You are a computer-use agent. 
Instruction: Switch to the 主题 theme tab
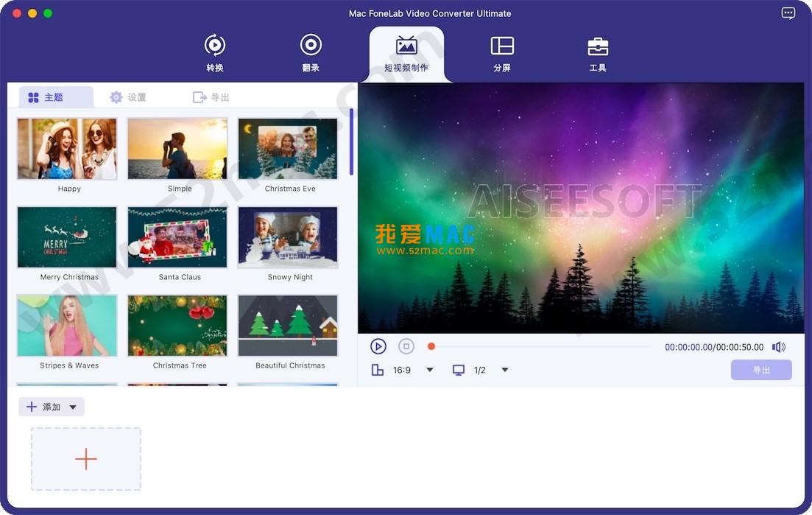[x=56, y=97]
